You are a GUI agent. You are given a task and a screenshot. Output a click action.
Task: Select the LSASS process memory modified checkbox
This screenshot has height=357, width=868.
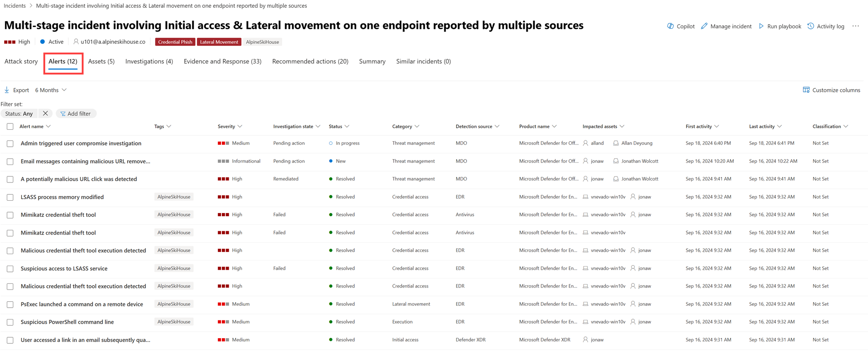pyautogui.click(x=10, y=197)
